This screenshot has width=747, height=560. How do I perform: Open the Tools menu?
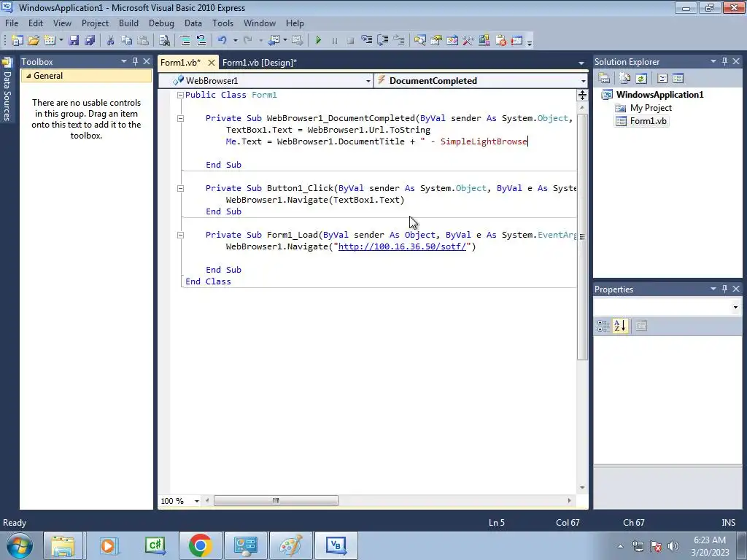222,23
